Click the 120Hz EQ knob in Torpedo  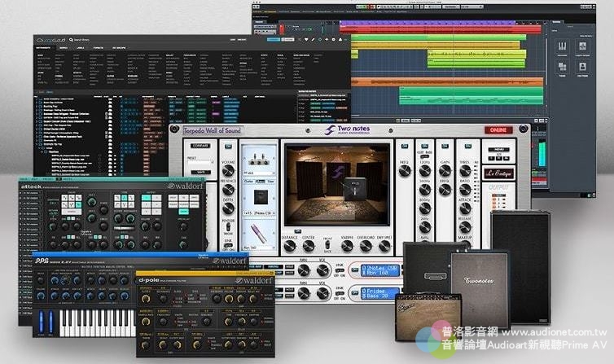click(x=425, y=171)
